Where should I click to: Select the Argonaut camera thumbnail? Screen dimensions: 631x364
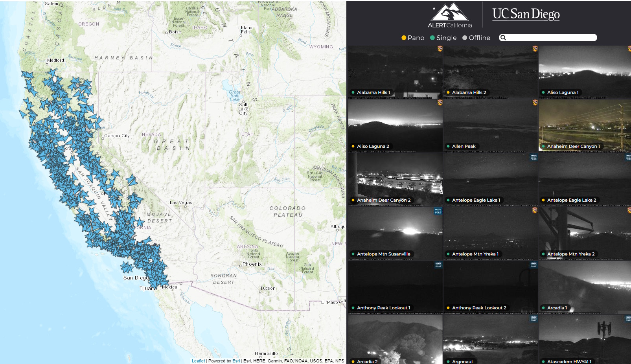[490, 340]
